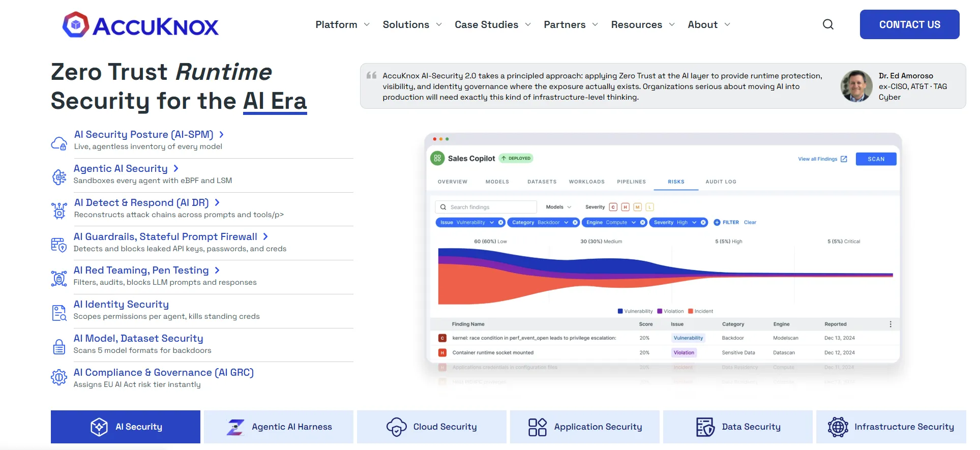The height and width of the screenshot is (450, 980).
Task: Click the AI Identity Security document icon
Action: click(x=59, y=313)
